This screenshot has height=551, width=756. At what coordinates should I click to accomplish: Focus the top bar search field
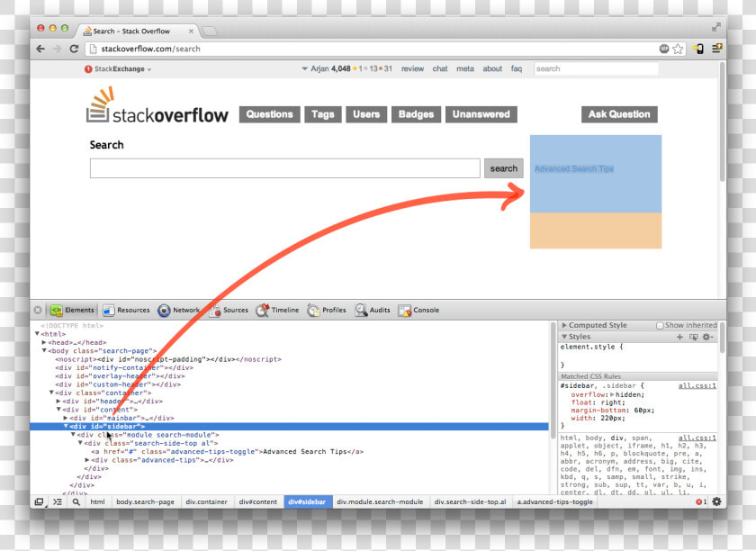pyautogui.click(x=596, y=69)
